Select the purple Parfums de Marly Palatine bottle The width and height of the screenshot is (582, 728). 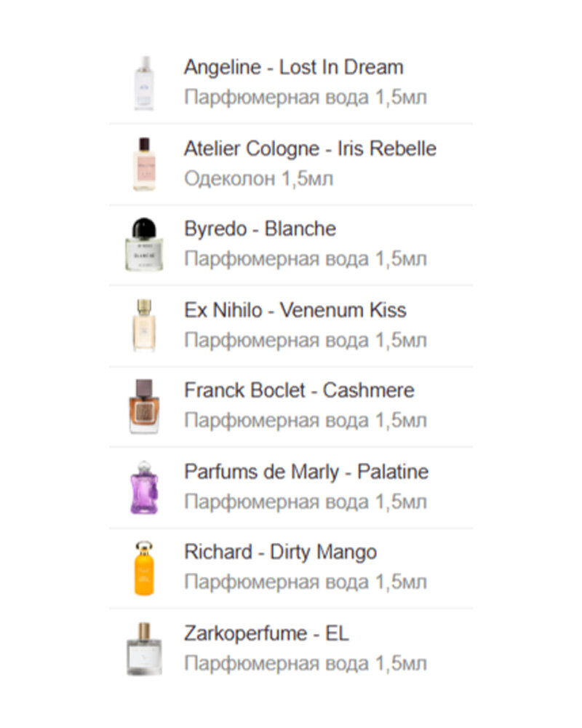[144, 487]
